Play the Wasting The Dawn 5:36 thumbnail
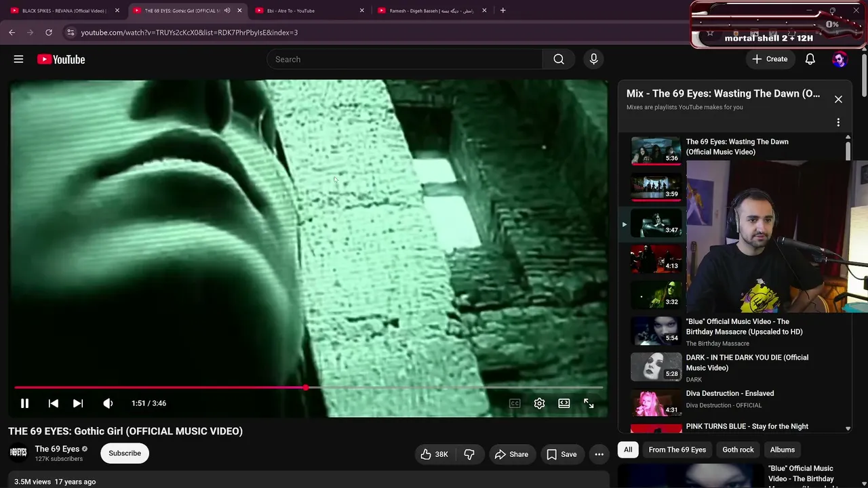This screenshot has height=488, width=868. pos(656,151)
